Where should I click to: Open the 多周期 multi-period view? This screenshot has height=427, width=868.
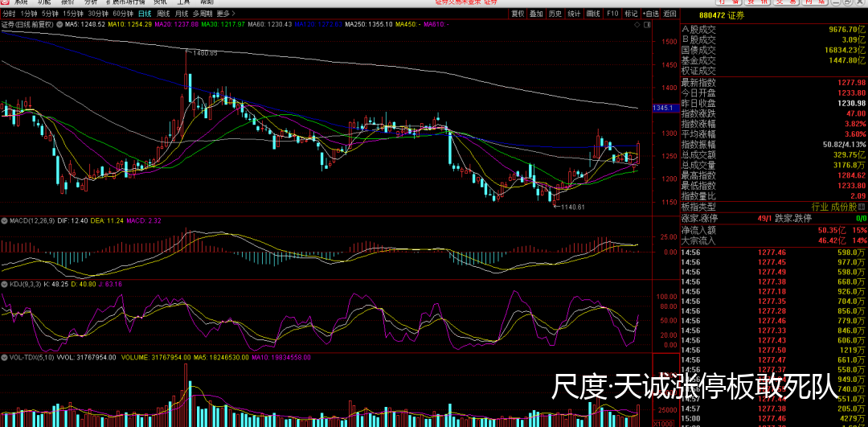point(203,14)
